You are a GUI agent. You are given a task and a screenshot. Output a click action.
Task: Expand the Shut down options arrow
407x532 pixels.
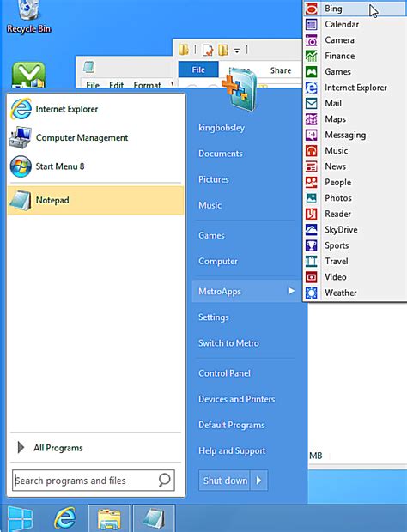[259, 481]
